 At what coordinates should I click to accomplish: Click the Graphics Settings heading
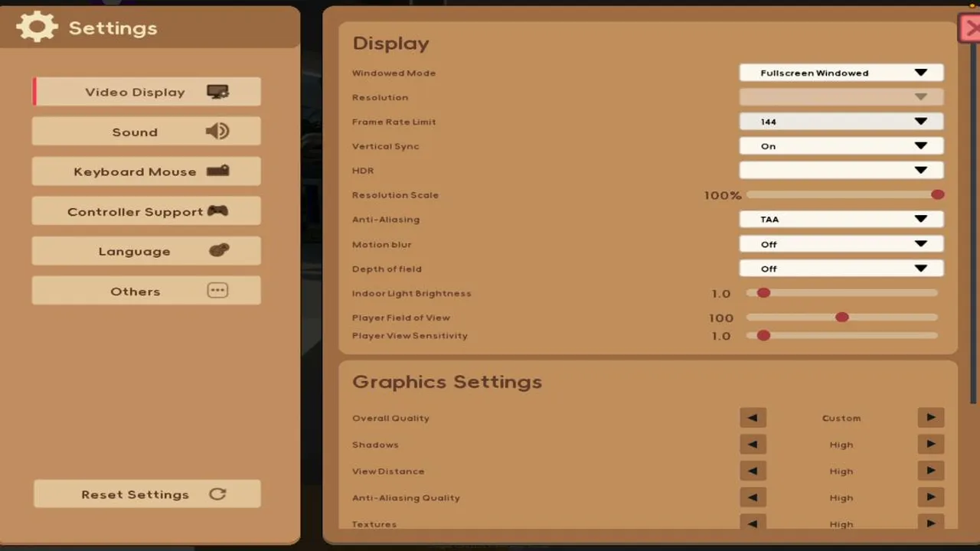(447, 382)
